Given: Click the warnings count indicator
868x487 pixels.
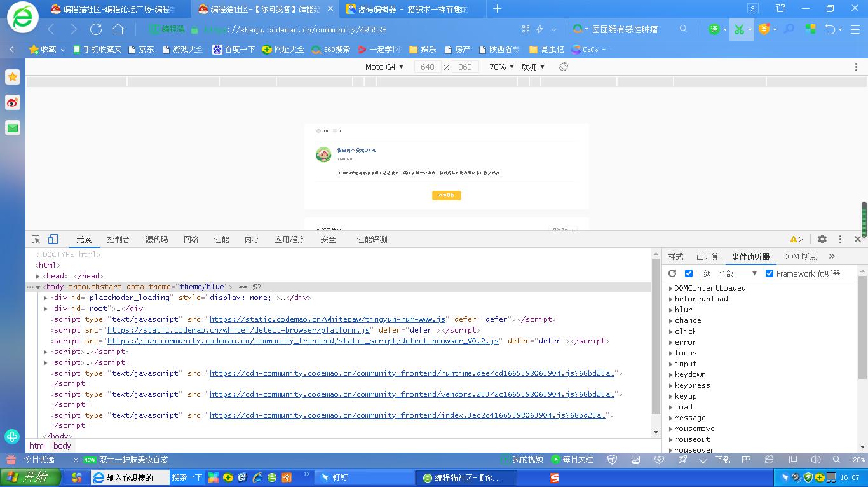Looking at the screenshot, I should coord(797,239).
